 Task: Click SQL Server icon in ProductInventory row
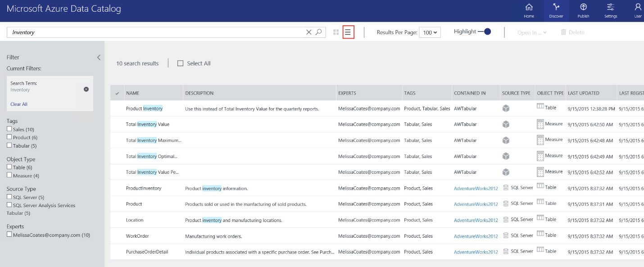pyautogui.click(x=506, y=187)
